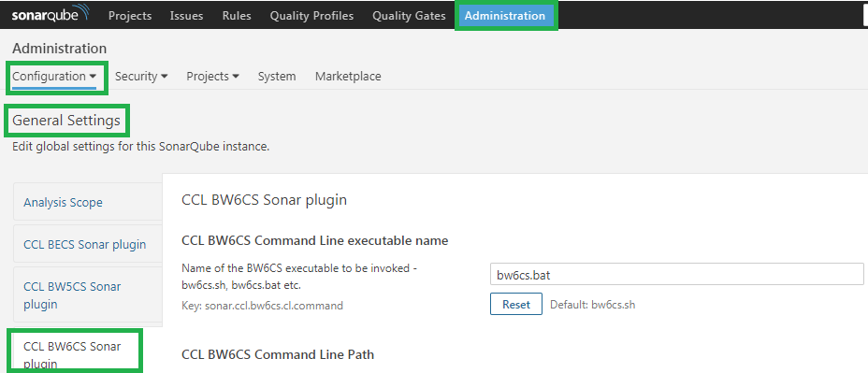Click the SonarQube logo
Image resolution: width=868 pixels, height=373 pixels.
coord(50,14)
